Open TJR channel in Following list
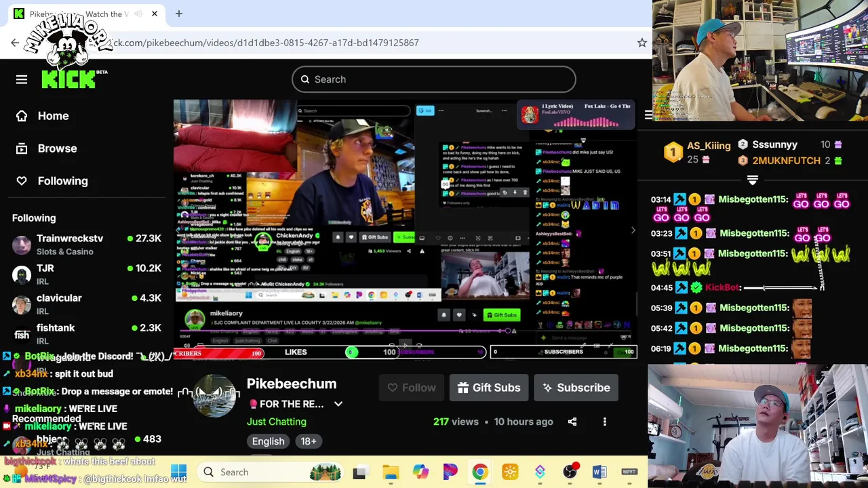 87,274
